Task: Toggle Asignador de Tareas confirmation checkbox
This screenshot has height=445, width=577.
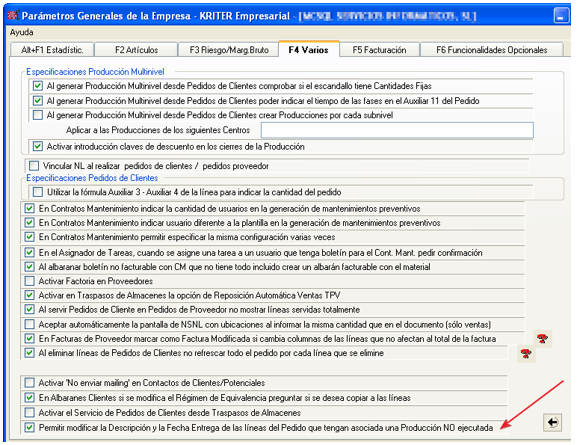Action: (x=29, y=253)
